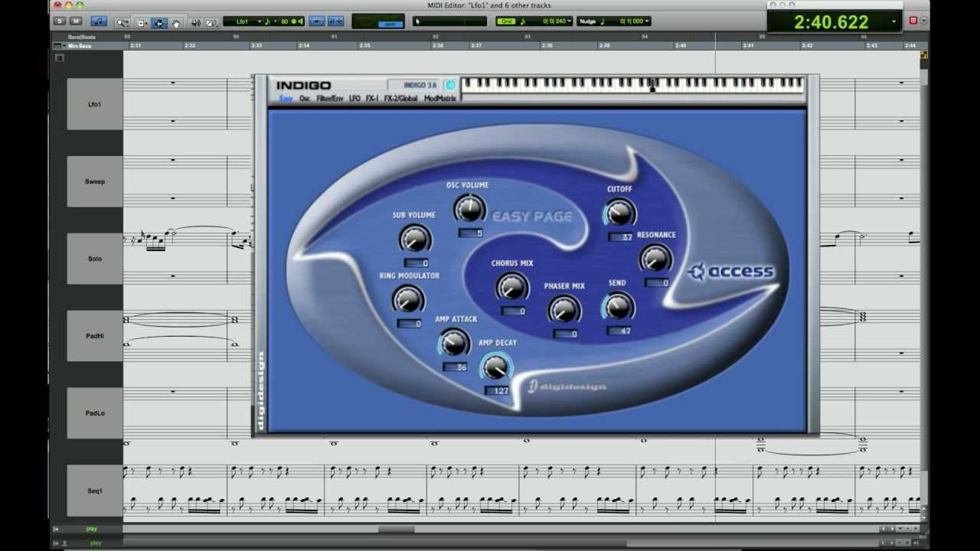Select the PadLo track in the track list
The image size is (980, 551).
[95, 413]
